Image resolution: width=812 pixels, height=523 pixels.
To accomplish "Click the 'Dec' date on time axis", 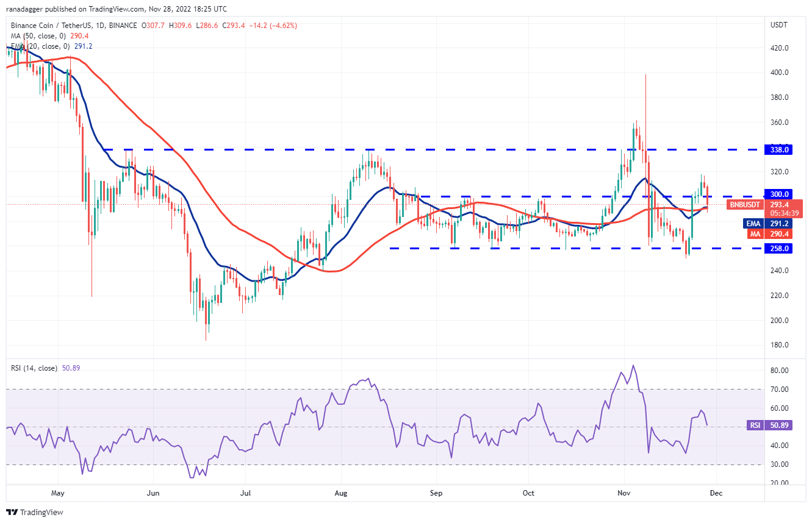I will pos(716,493).
